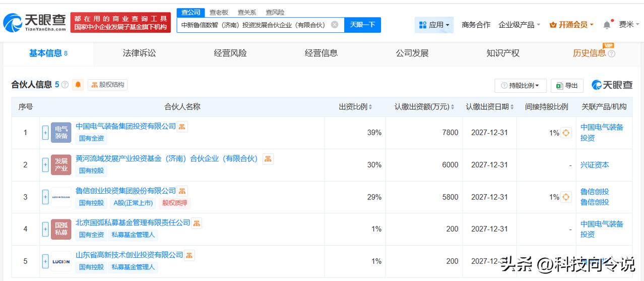The height and width of the screenshot is (281, 644).
Task: Click the 导出 export button
Action: coord(567,86)
